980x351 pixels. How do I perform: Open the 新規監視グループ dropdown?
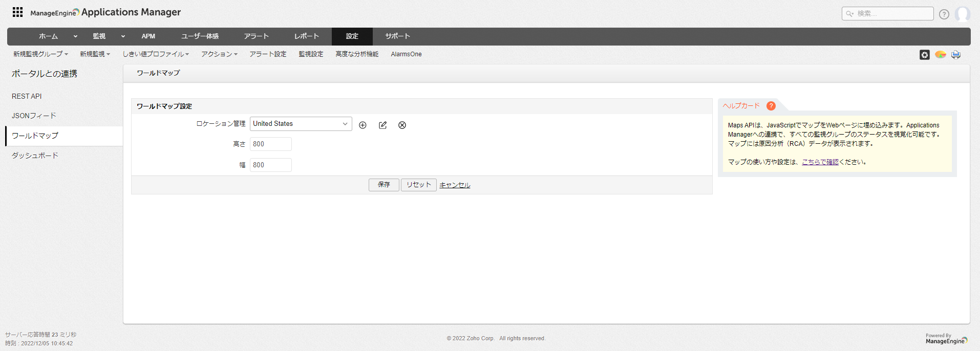40,54
